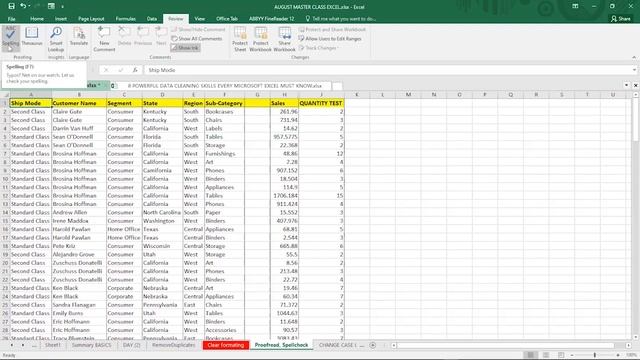Run the Spelling check tool

pyautogui.click(x=10, y=38)
